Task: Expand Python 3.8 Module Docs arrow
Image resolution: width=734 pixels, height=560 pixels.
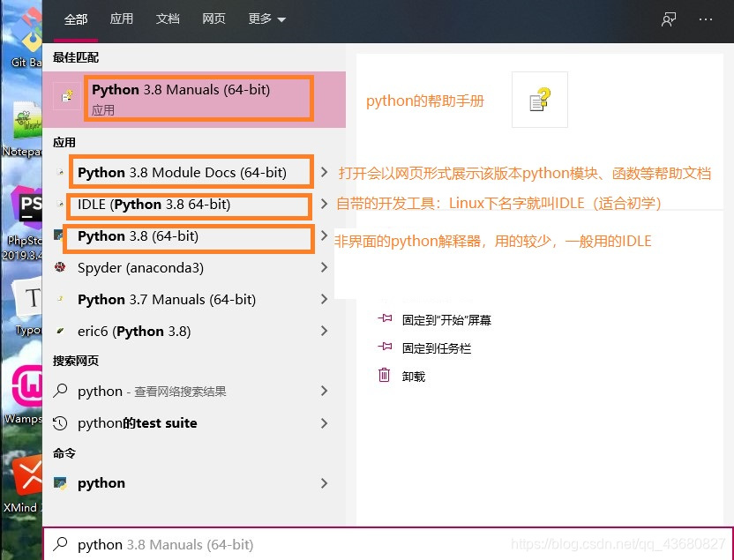Action: click(x=324, y=172)
